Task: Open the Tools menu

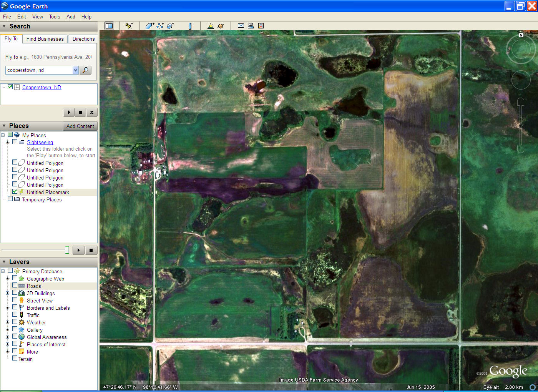Action: pyautogui.click(x=55, y=17)
